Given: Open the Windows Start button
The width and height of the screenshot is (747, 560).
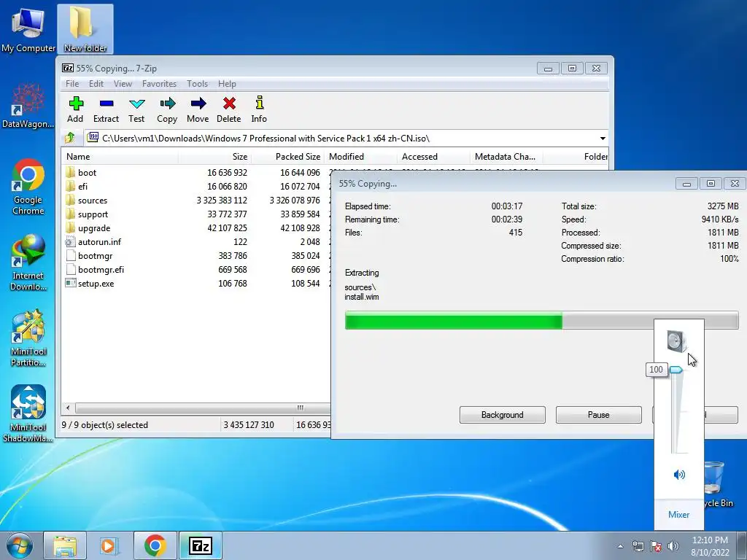Looking at the screenshot, I should click(20, 545).
